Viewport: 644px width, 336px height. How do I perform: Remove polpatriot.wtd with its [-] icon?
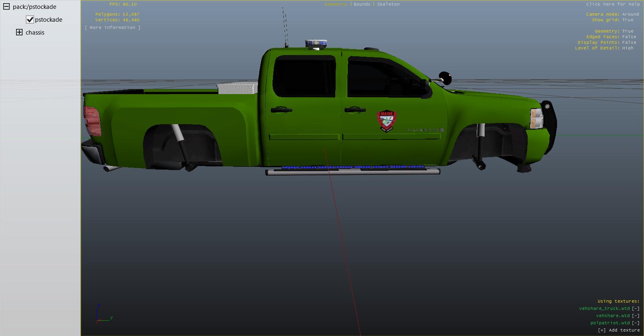click(x=636, y=323)
